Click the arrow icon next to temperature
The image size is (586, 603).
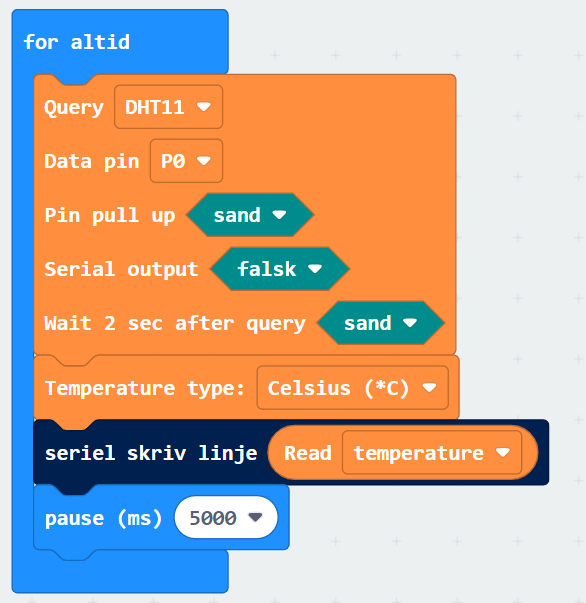[503, 452]
